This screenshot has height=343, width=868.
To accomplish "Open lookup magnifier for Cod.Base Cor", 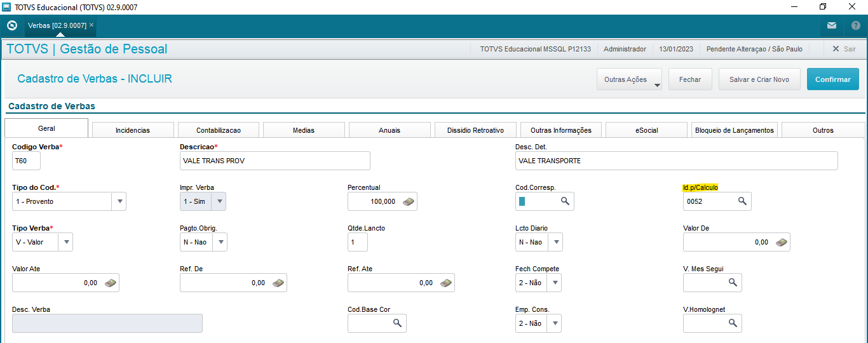I will 397,323.
